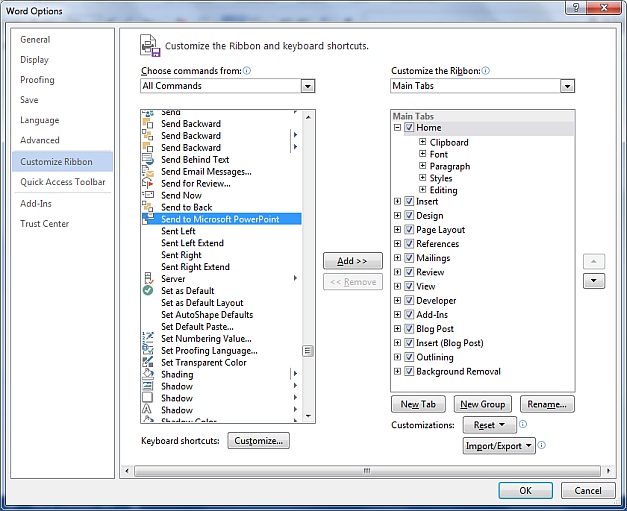Move selected tab down with the down arrow button

point(594,281)
